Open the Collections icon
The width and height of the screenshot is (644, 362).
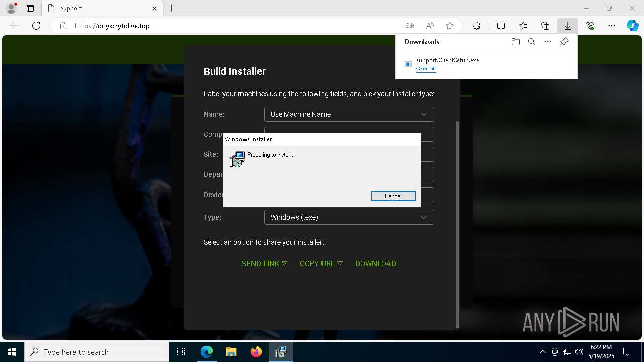[545, 26]
